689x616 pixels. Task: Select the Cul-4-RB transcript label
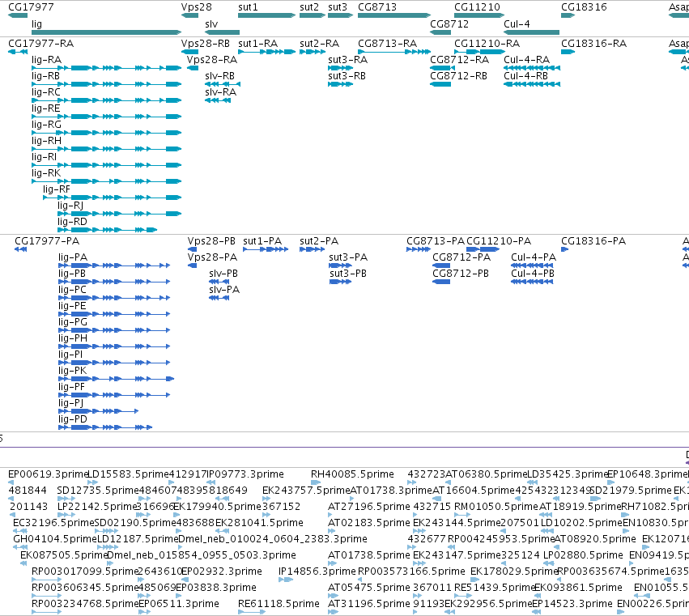tap(526, 76)
